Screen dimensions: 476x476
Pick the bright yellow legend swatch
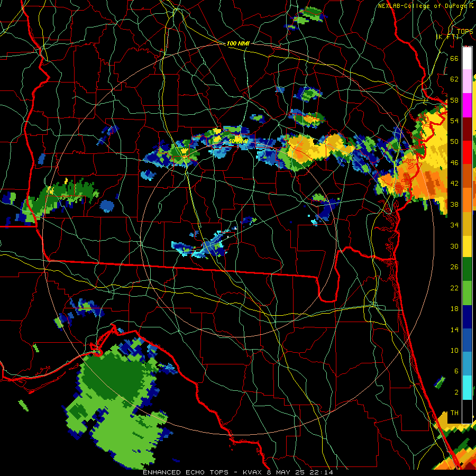pyautogui.click(x=467, y=247)
